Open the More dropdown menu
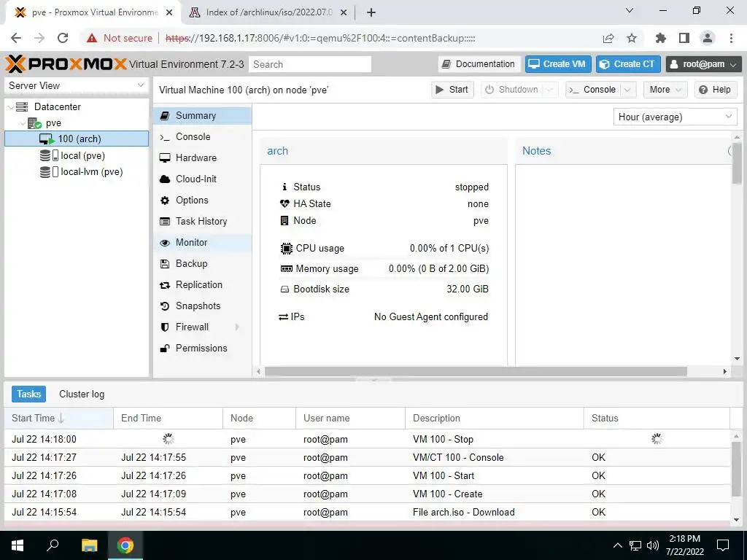747x560 pixels. click(x=665, y=90)
